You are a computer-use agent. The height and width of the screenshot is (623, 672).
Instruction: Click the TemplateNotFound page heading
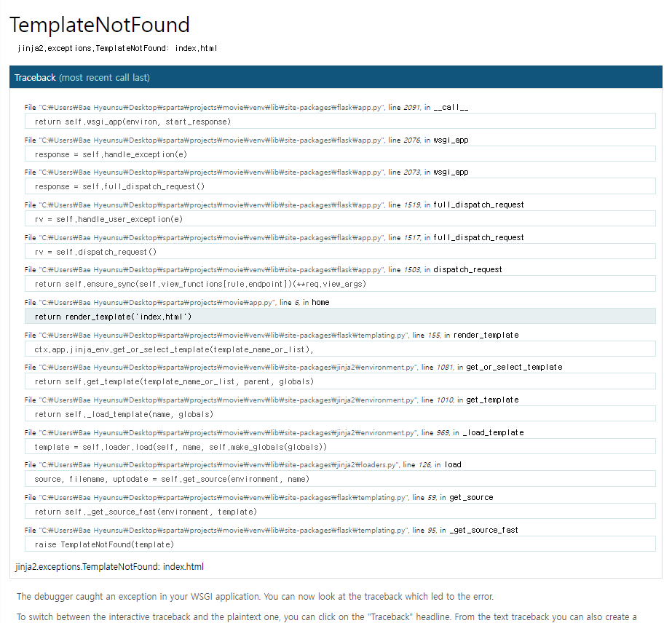(x=100, y=25)
